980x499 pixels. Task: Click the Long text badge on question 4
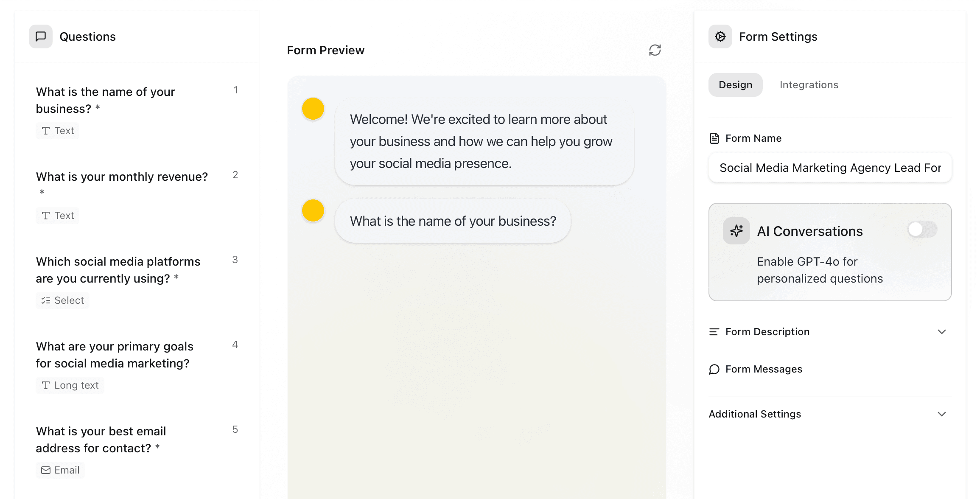(x=70, y=385)
